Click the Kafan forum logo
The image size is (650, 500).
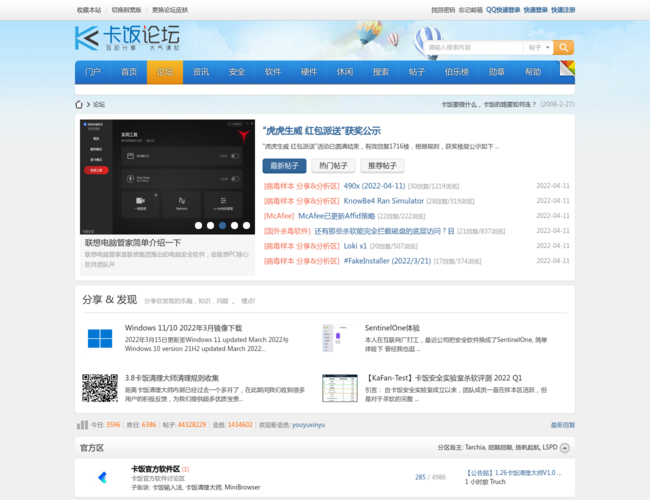click(x=127, y=38)
